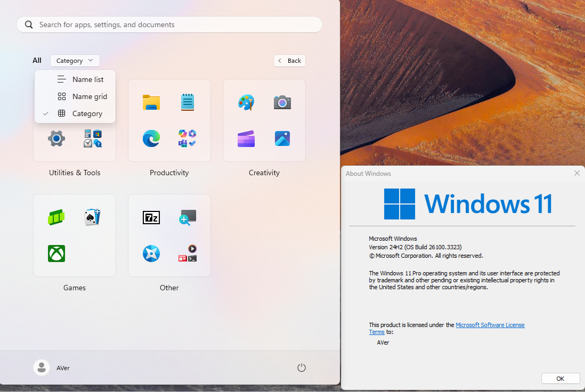
Task: Select Name grid view option
Action: click(75, 96)
